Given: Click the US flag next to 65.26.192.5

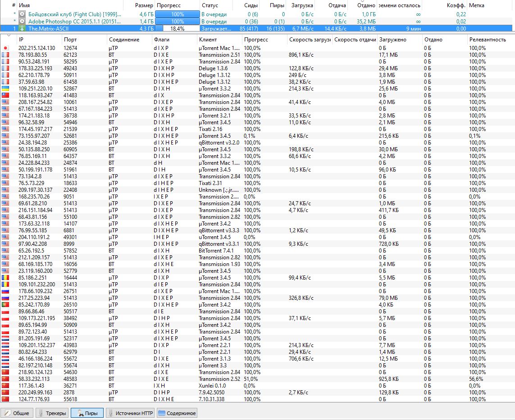Looking at the screenshot, I should (x=5, y=251).
